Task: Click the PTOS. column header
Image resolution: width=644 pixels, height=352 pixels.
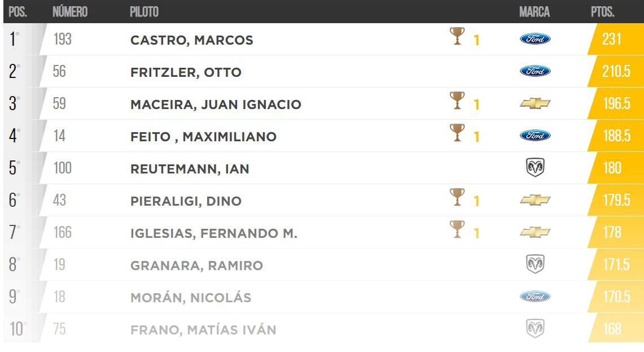Action: point(603,12)
